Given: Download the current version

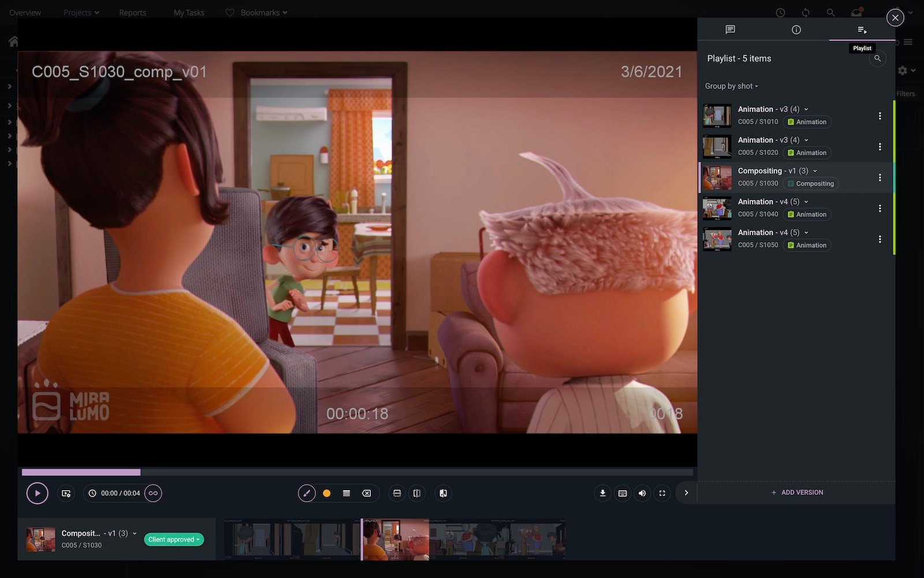Looking at the screenshot, I should click(602, 493).
